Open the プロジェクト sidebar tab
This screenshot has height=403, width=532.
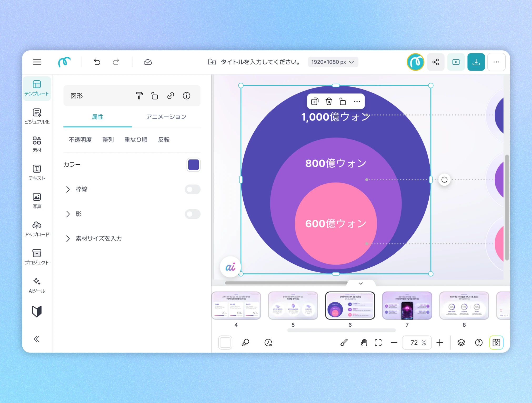click(x=37, y=257)
